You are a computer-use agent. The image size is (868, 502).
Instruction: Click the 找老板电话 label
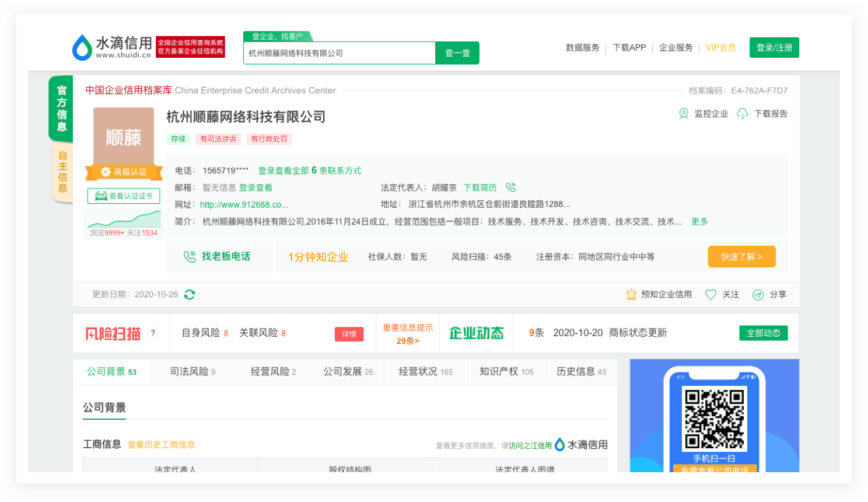pos(226,256)
